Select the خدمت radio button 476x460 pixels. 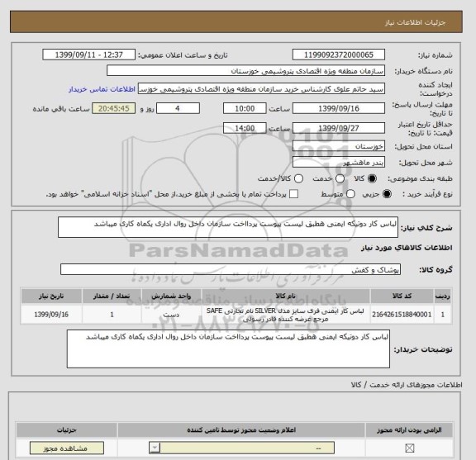[340, 178]
